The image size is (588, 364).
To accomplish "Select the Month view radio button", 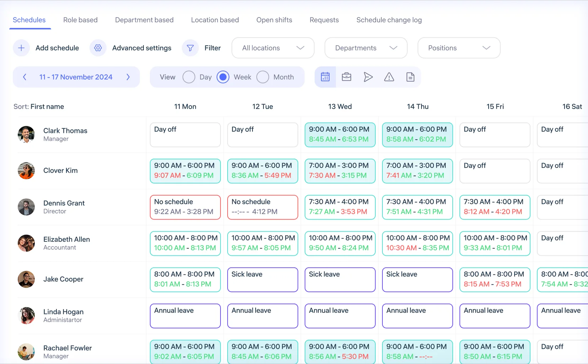I will 263,77.
